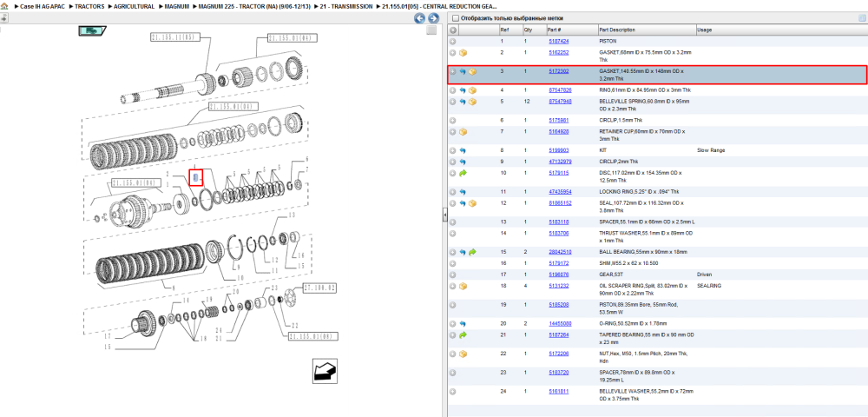
Task: Click green arrow for BALL BEARING 28042510
Action: [473, 252]
